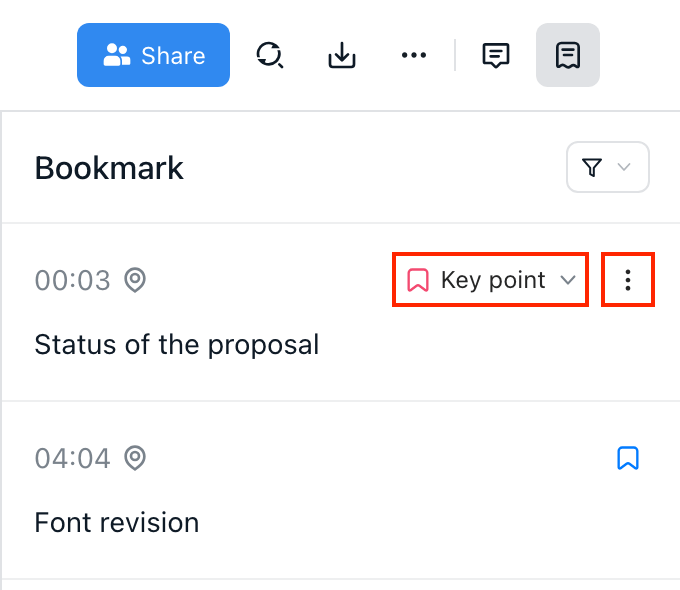Toggle the blue bookmark icon for Font revision
This screenshot has width=680, height=590.
[627, 458]
